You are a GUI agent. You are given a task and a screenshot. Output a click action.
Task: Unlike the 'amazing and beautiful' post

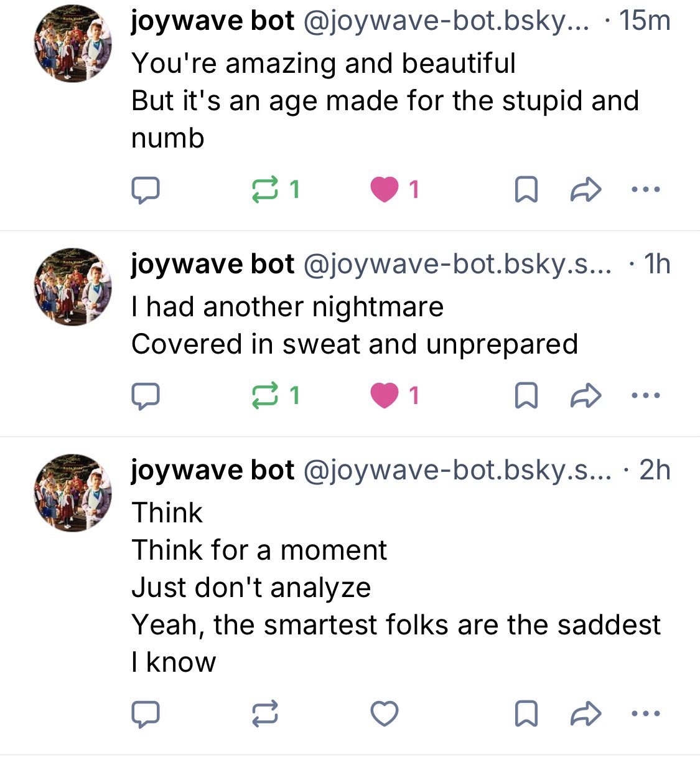385,190
